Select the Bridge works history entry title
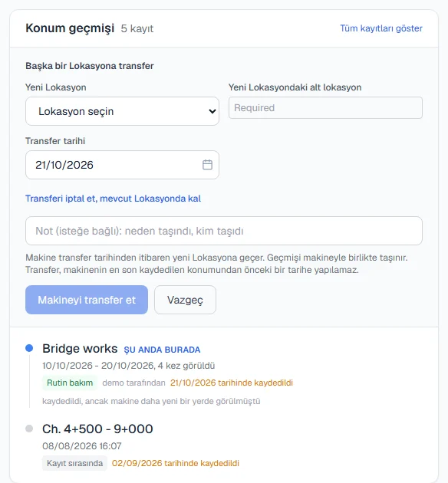Image resolution: width=448 pixels, height=483 pixels. tap(80, 349)
